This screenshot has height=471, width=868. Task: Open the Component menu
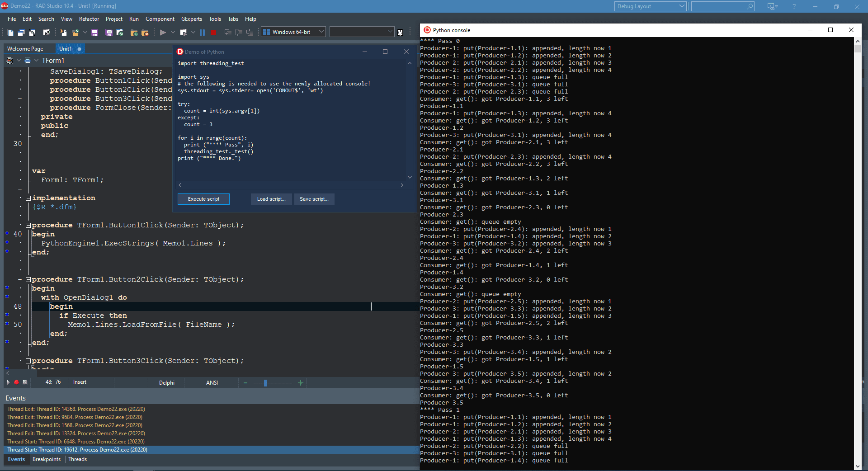point(160,19)
